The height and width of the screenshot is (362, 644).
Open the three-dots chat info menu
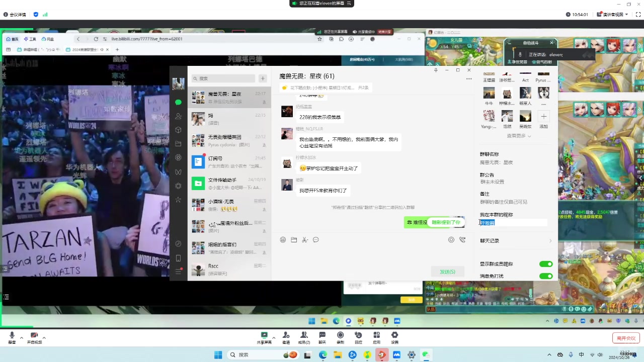[x=469, y=78]
